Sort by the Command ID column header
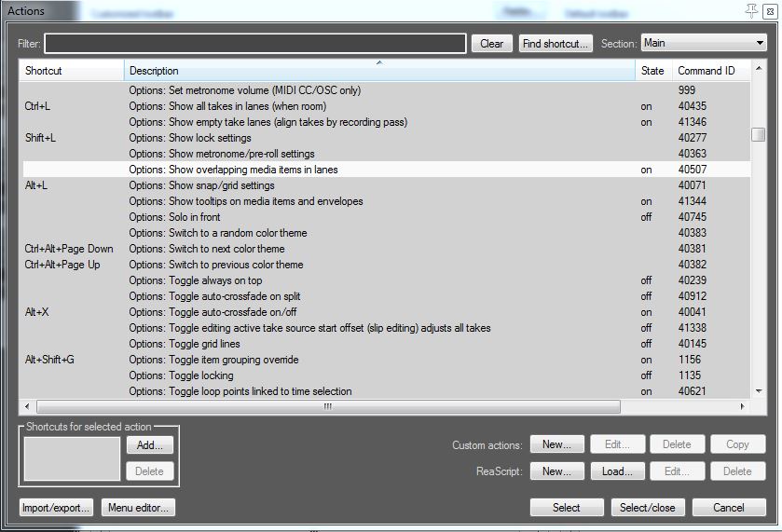Viewport: 782px width, 532px height. pyautogui.click(x=710, y=70)
